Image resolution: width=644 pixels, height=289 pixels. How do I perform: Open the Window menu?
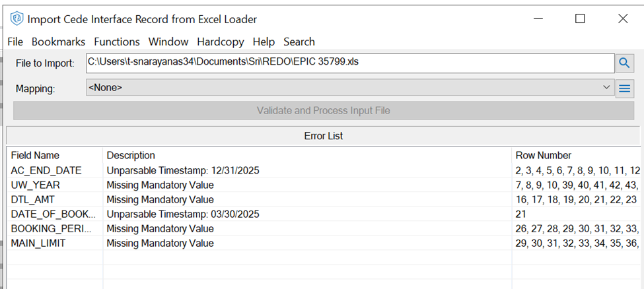[168, 42]
